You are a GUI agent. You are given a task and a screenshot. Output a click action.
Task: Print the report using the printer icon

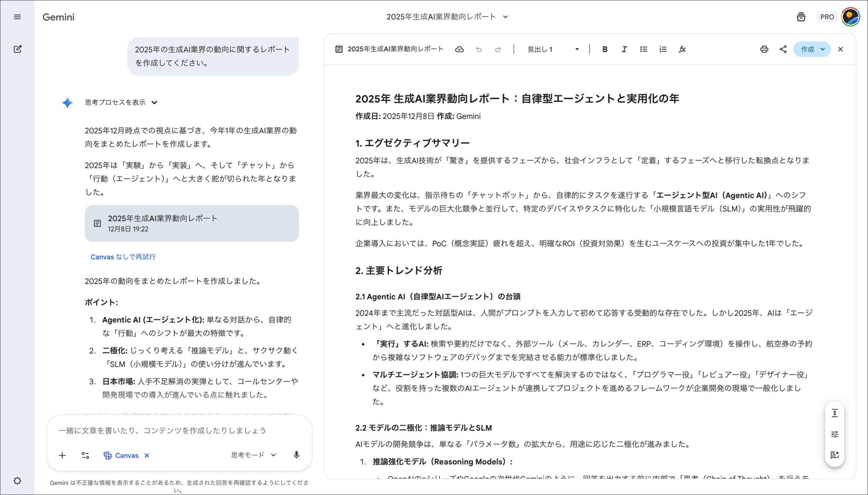(x=764, y=49)
